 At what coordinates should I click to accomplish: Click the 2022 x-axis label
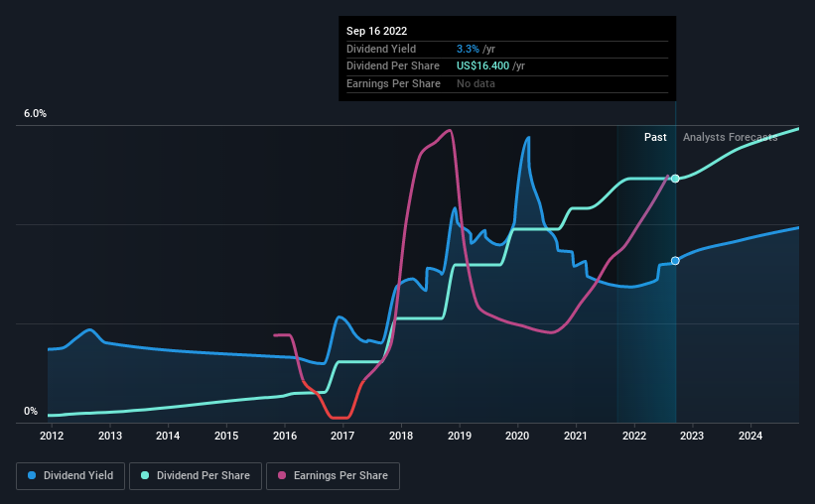click(x=634, y=436)
